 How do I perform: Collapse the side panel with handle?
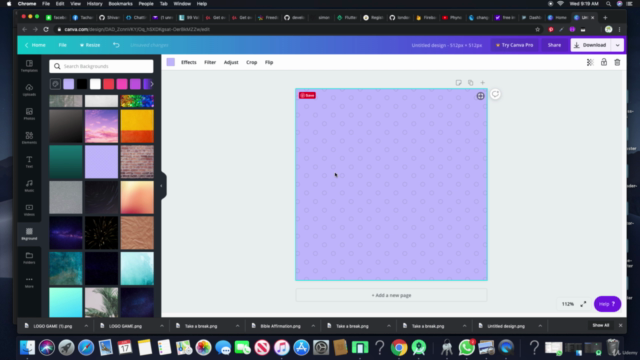162,186
